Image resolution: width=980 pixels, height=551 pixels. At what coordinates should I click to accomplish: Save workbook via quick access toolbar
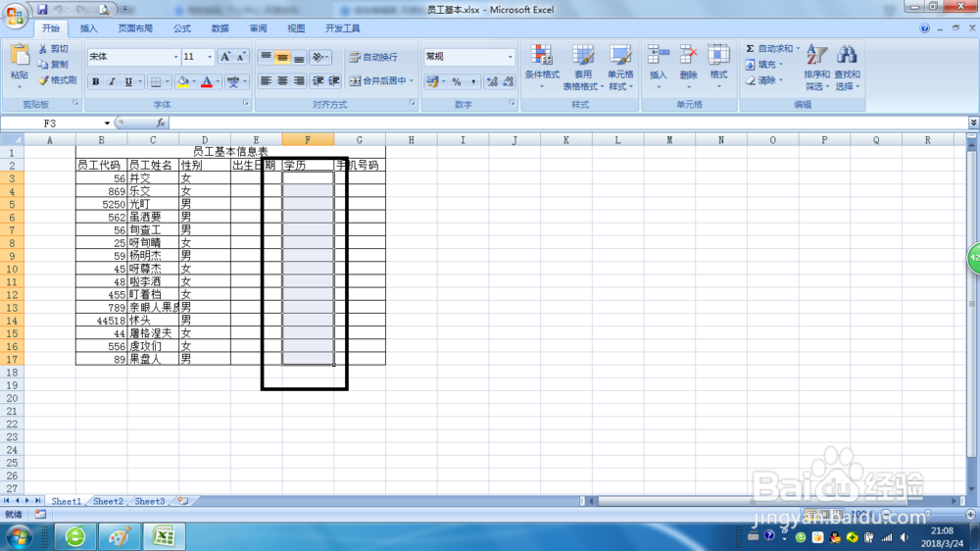42,10
